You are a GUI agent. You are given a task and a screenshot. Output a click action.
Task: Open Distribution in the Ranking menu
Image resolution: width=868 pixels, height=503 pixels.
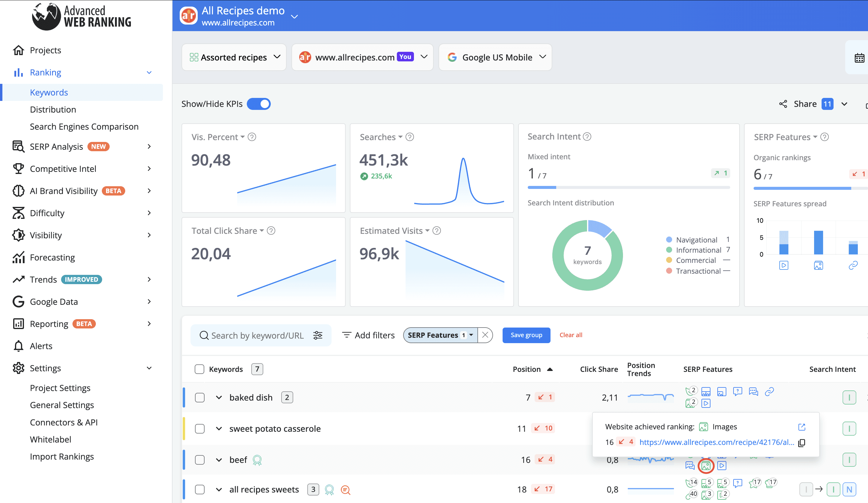tap(53, 110)
